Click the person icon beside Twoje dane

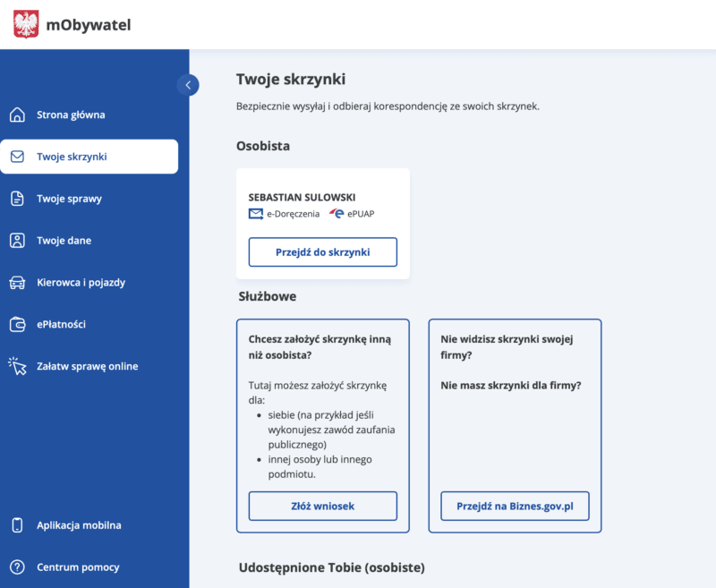pos(17,241)
